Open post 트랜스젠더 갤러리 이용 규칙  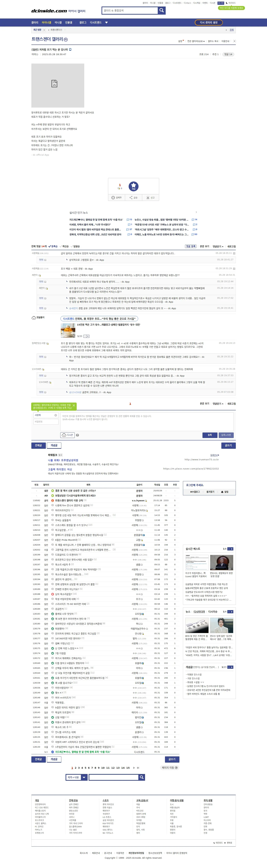click(69, 500)
